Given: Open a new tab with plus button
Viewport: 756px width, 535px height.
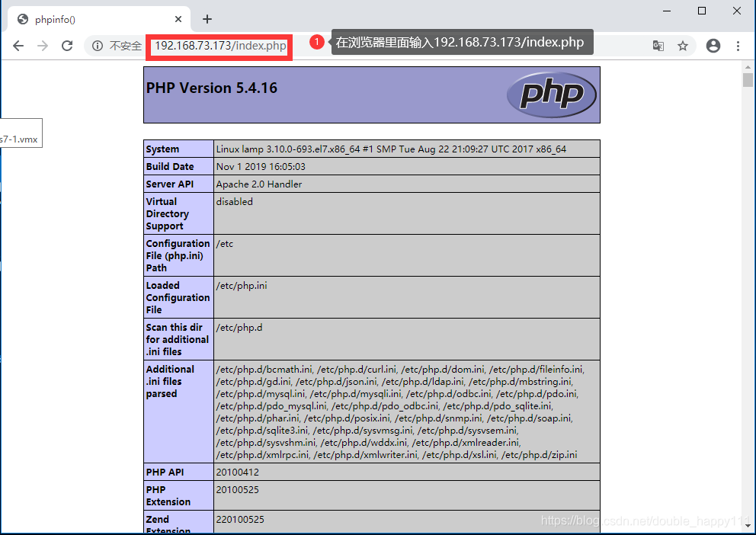Looking at the screenshot, I should tap(207, 19).
